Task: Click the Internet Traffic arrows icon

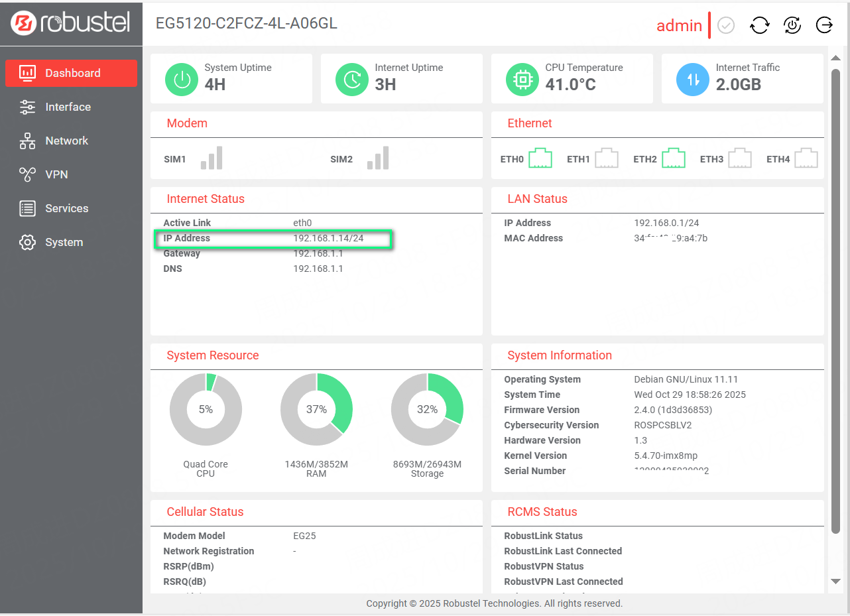Action: [693, 79]
